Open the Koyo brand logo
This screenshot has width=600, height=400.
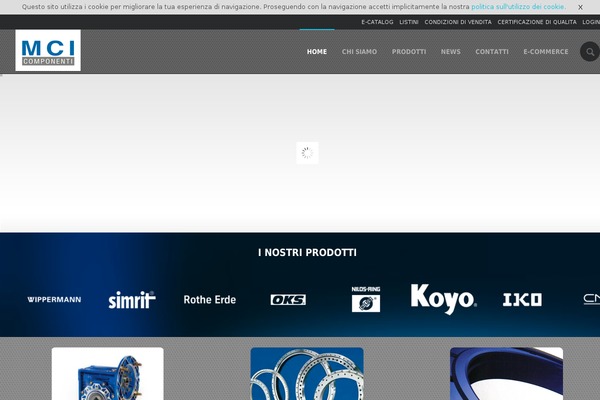click(x=443, y=299)
